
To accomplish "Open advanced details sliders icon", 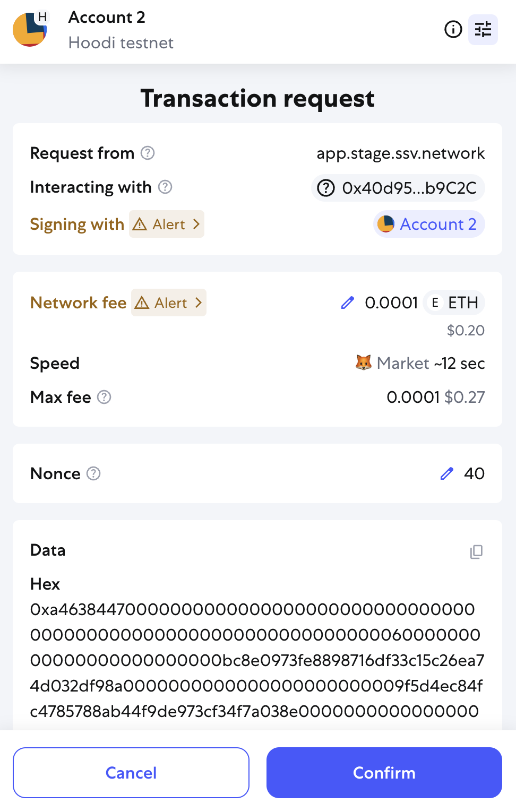I will (483, 29).
